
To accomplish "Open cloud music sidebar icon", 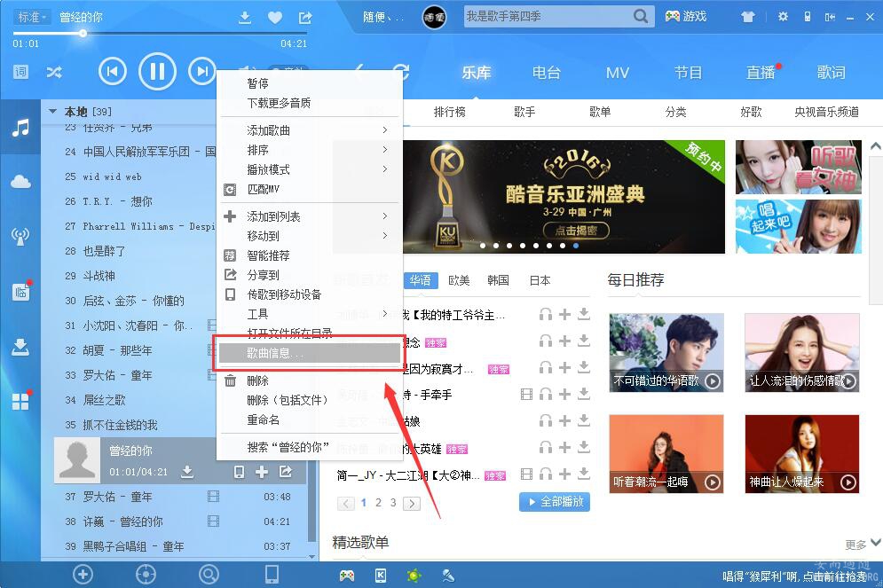I will tap(20, 182).
